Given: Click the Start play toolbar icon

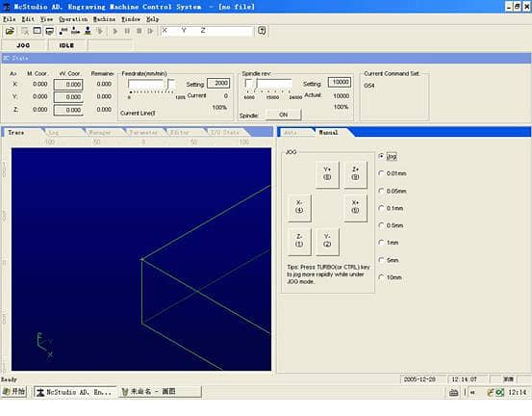Looking at the screenshot, I should (x=115, y=31).
